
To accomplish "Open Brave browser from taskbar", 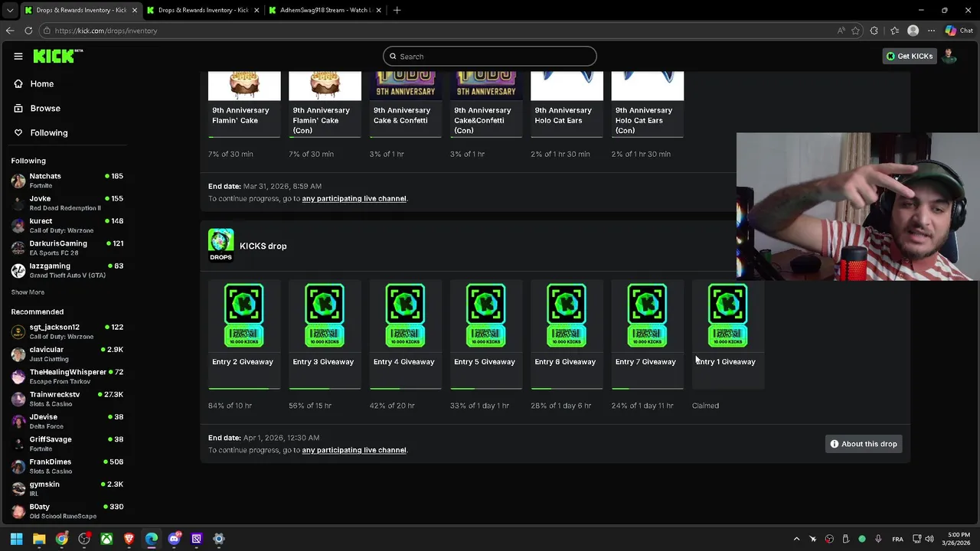I will 129,539.
